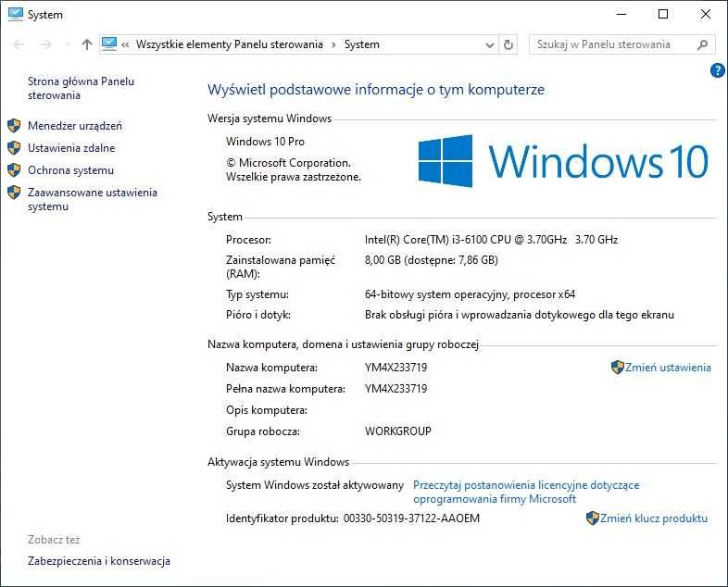
Task: Click installed RAM value 8,00 GB
Action: click(432, 260)
